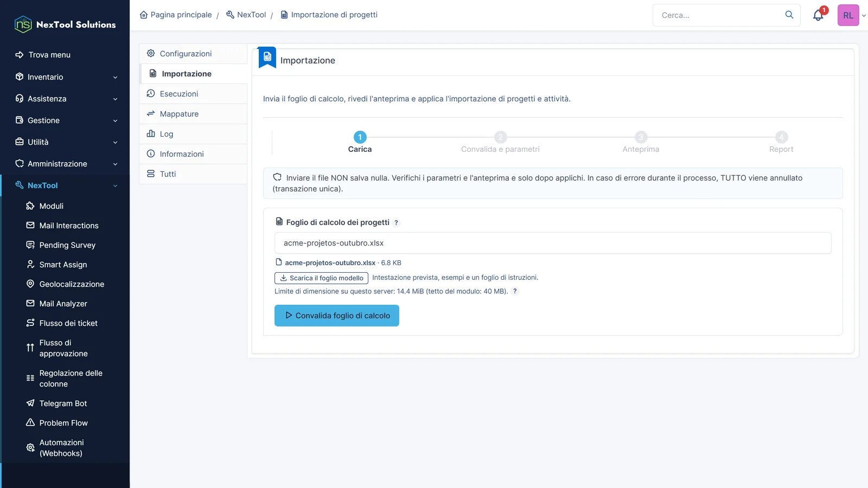868x488 pixels.
Task: Open the Informazioni tab
Action: pyautogui.click(x=193, y=154)
